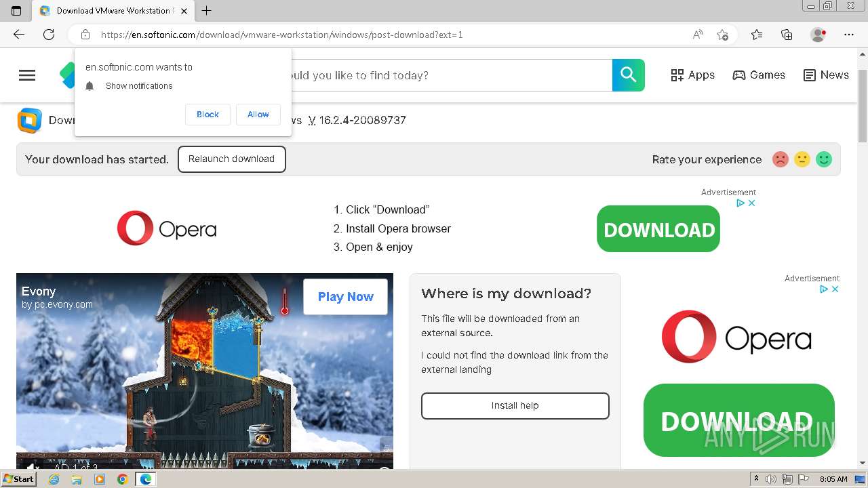
Task: Open the News section
Action: point(826,75)
